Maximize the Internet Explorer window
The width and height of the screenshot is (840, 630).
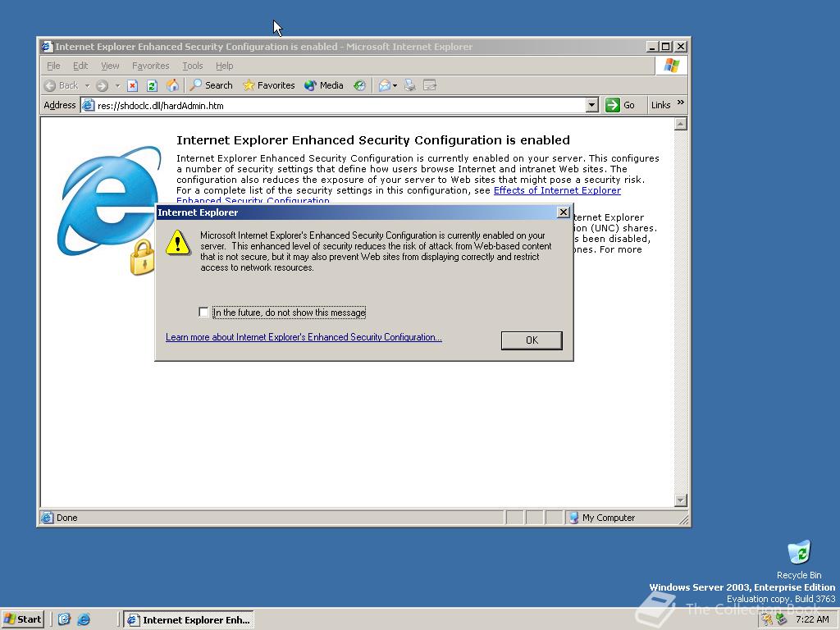pos(665,47)
